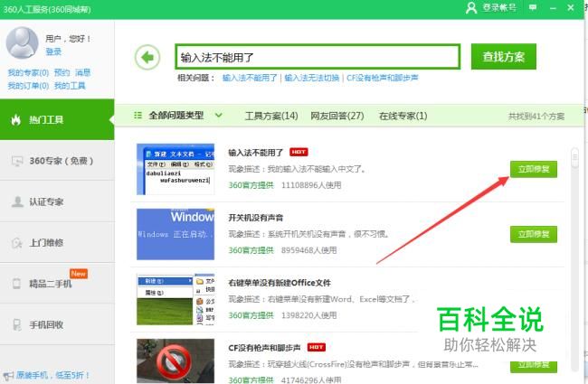Click the list icon before 全部问题类型
This screenshot has height=384, width=588.
pos(138,116)
